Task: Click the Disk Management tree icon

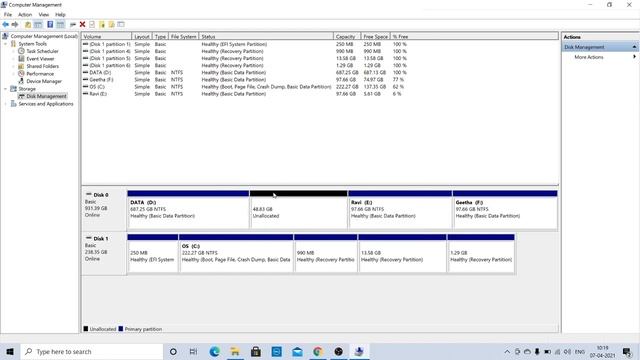Action: (21, 96)
